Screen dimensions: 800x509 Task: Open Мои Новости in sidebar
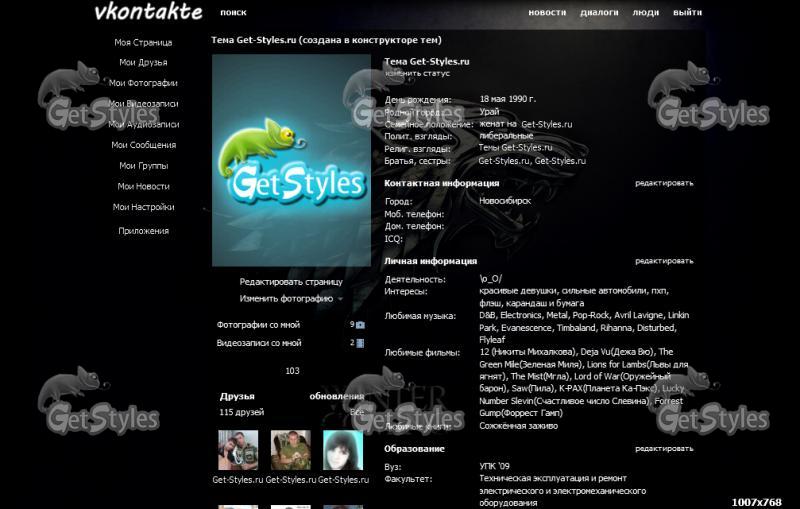pos(143,186)
